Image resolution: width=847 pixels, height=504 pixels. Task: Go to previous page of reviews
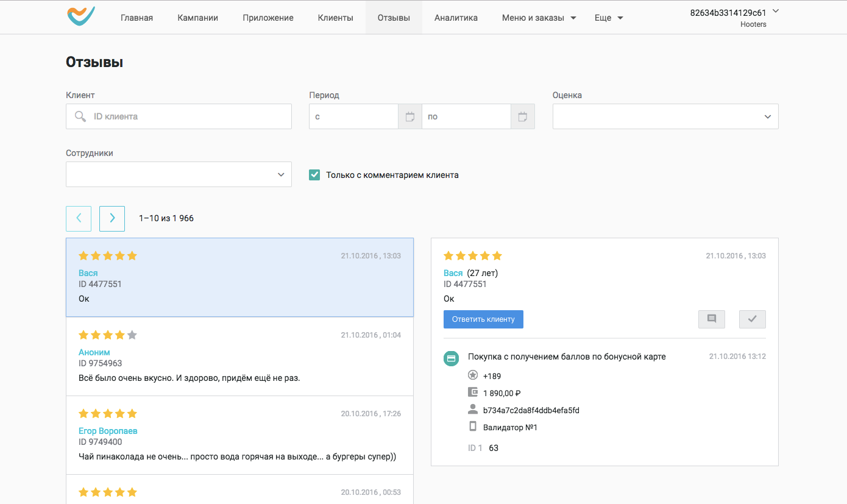point(79,218)
